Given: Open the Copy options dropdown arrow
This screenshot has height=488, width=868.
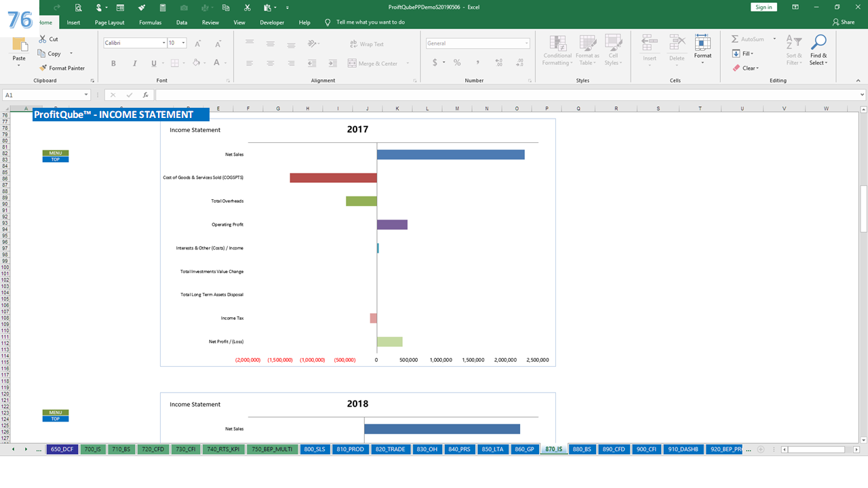Looking at the screenshot, I should pos(71,54).
